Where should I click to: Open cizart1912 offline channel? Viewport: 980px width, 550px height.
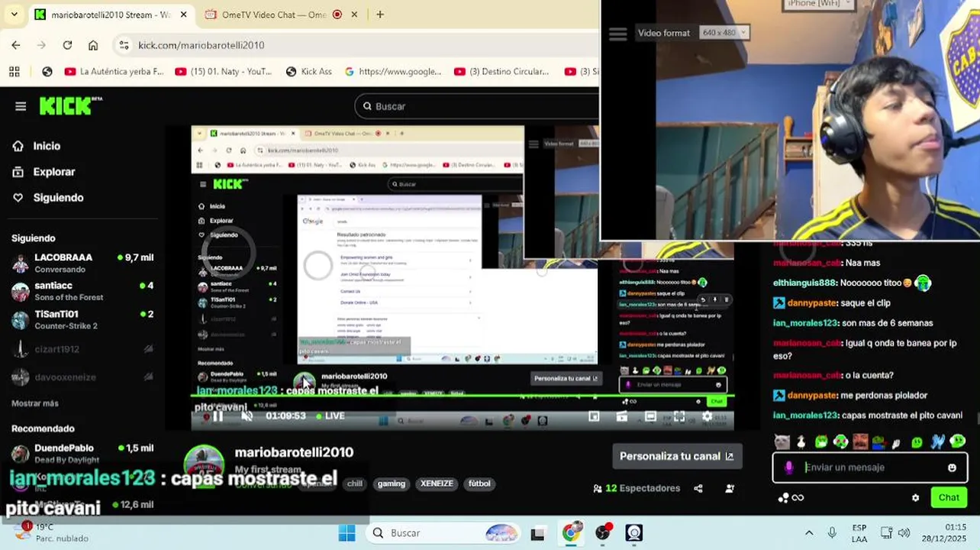[83, 349]
